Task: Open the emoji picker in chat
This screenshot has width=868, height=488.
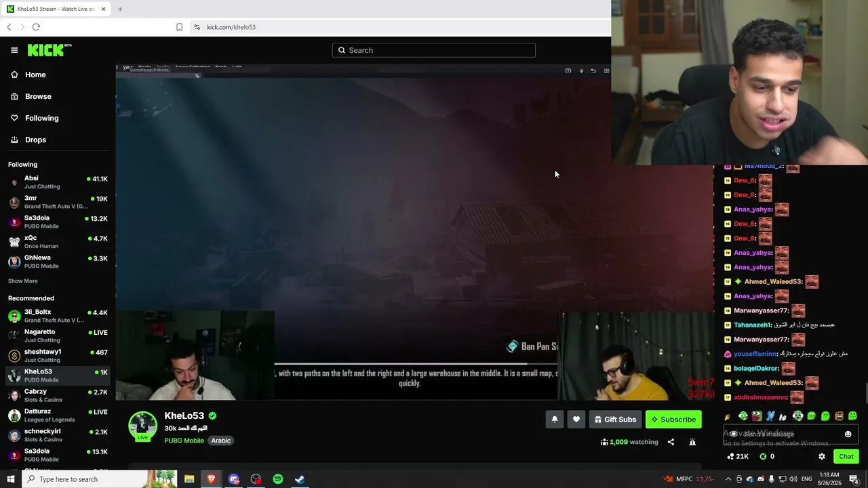Action: 848,434
